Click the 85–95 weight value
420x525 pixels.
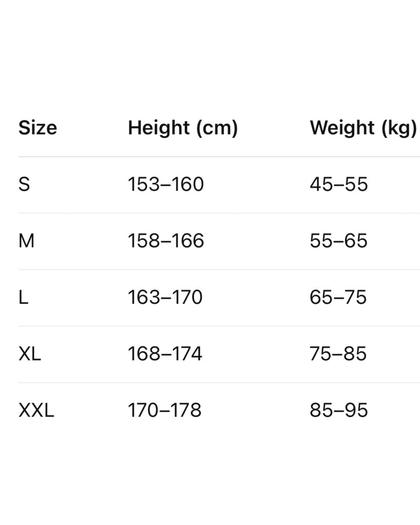(x=339, y=411)
